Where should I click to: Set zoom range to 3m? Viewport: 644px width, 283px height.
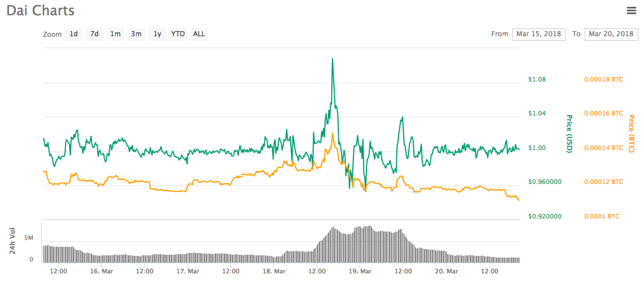136,34
